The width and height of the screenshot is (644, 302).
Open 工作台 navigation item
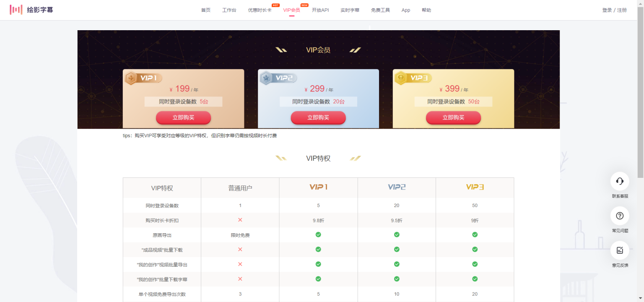(x=229, y=10)
